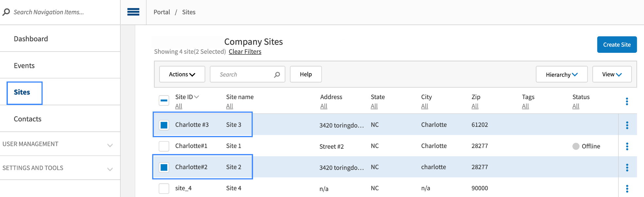Image resolution: width=644 pixels, height=197 pixels.
Task: Open the Hierarchy dropdown
Action: pos(561,75)
